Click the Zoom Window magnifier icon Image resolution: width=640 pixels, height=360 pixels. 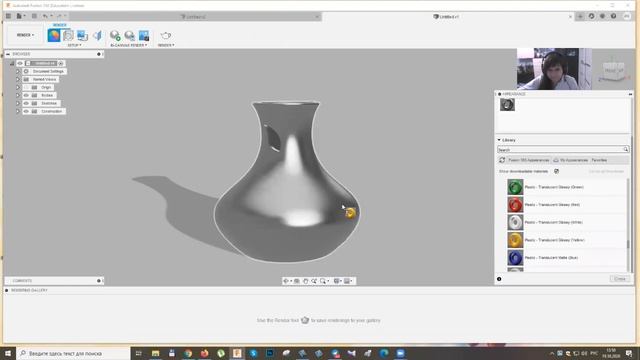[323, 281]
